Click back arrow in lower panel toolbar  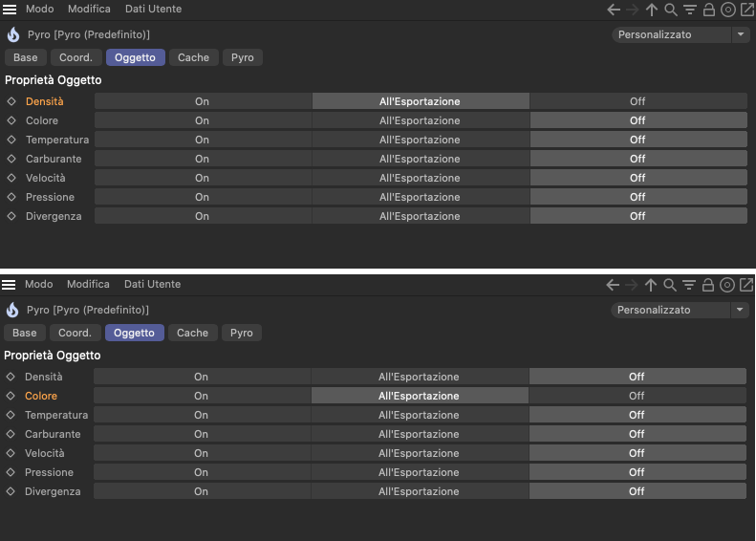tap(613, 285)
